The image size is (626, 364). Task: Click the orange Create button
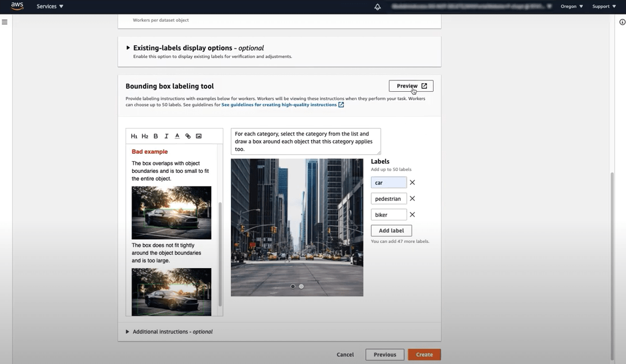pyautogui.click(x=424, y=354)
